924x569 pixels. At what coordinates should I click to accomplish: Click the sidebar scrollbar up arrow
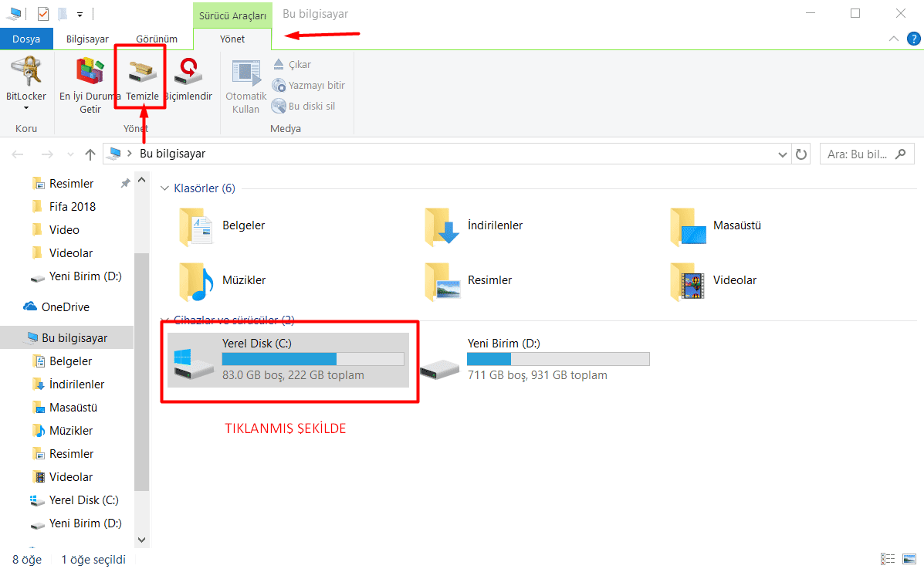pos(141,180)
